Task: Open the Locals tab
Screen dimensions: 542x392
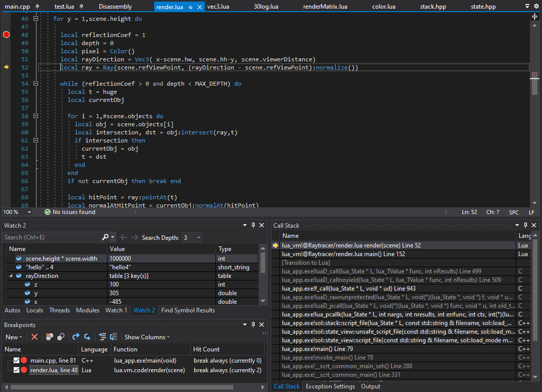Action: click(34, 310)
